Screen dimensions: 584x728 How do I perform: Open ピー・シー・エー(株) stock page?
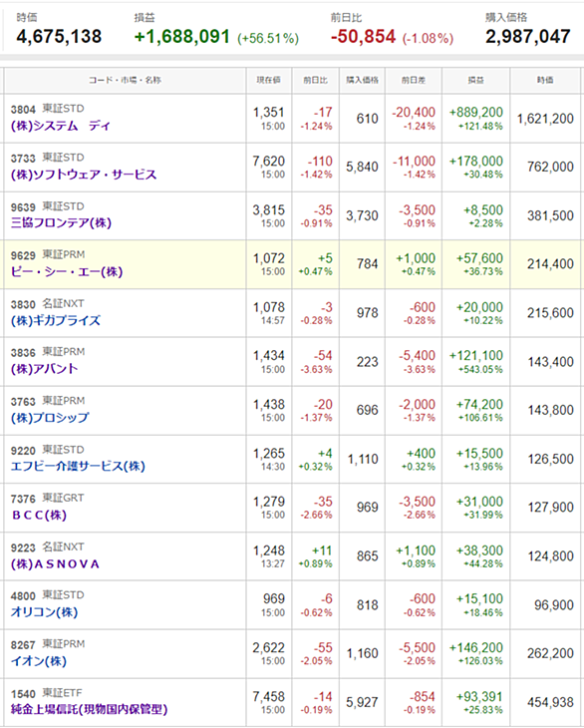tap(67, 271)
